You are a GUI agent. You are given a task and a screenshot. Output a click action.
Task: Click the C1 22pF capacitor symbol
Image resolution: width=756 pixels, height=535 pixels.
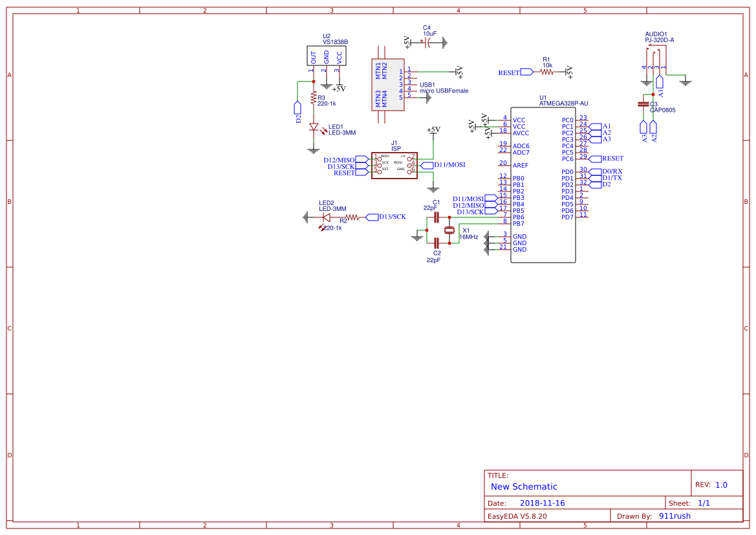[437, 217]
